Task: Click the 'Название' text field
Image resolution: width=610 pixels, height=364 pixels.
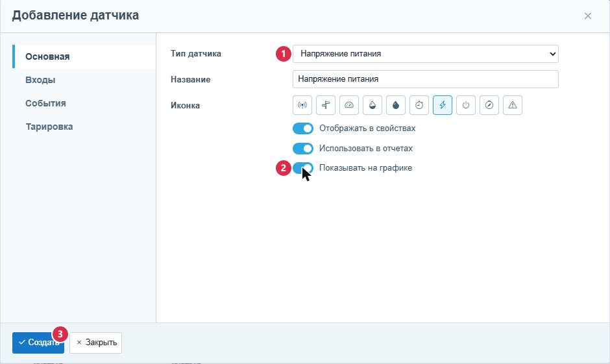Action: pyautogui.click(x=425, y=79)
